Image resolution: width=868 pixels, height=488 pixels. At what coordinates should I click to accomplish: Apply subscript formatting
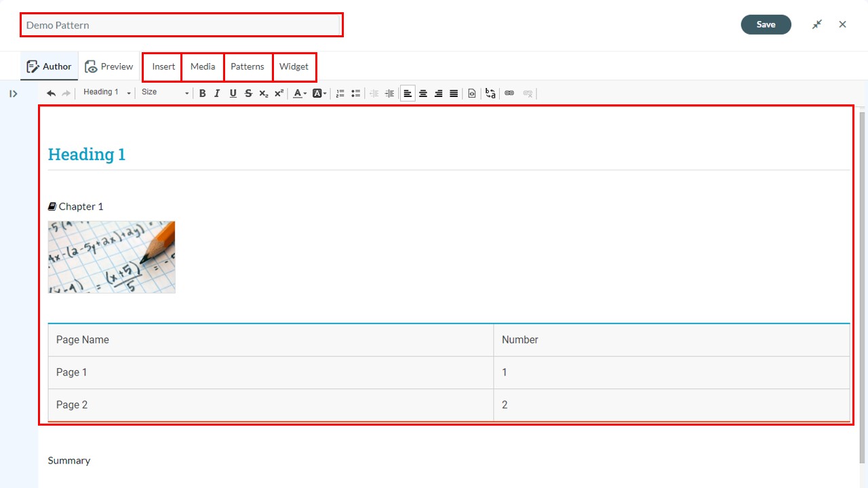point(264,94)
